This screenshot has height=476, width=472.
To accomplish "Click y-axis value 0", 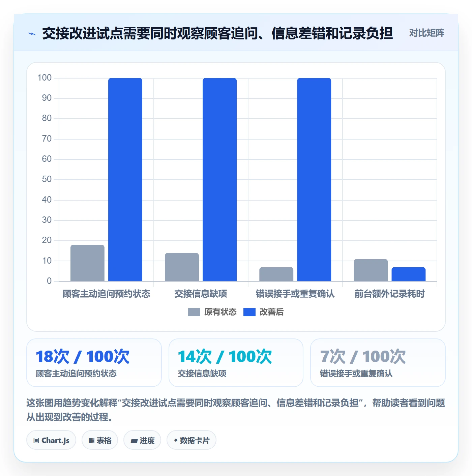I will point(49,281).
